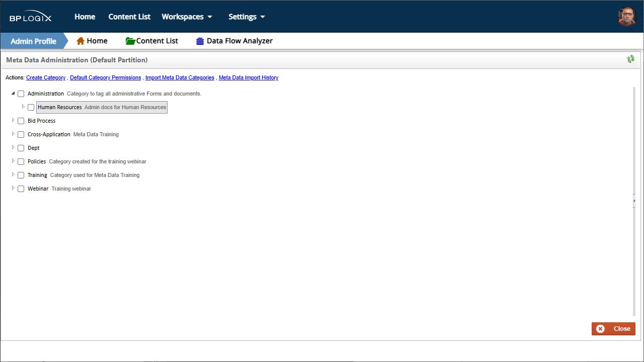The height and width of the screenshot is (362, 644).
Task: Expand the Human Resources node
Action: click(23, 107)
